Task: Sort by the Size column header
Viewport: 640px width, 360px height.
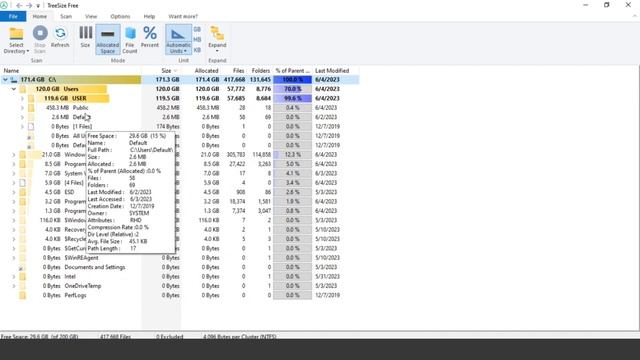Action: tap(166, 71)
